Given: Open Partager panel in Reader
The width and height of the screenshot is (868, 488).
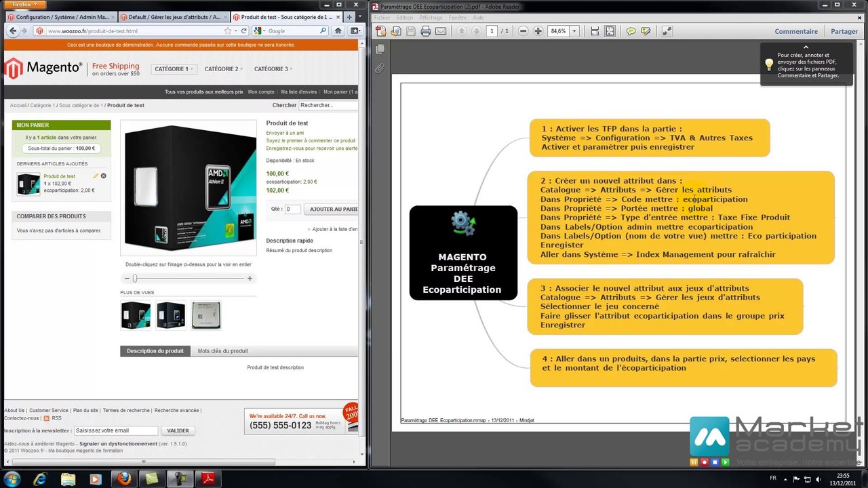Looking at the screenshot, I should point(844,31).
